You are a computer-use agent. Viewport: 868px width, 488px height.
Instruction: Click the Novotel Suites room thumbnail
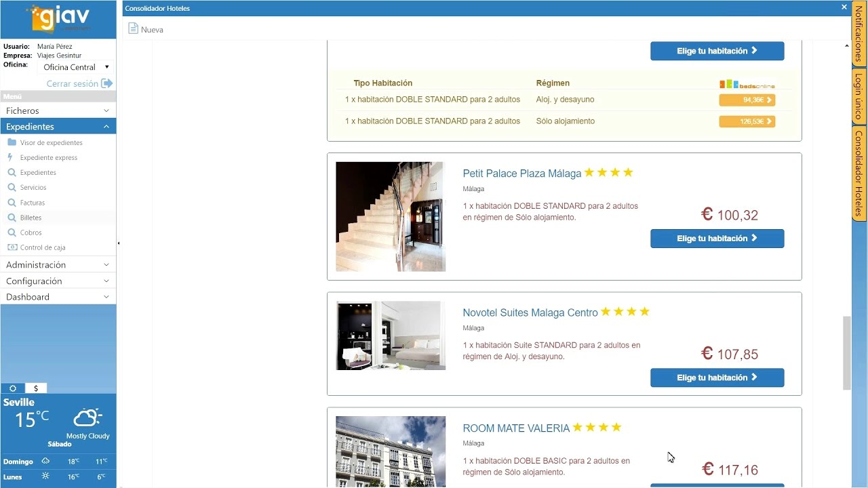(x=391, y=335)
